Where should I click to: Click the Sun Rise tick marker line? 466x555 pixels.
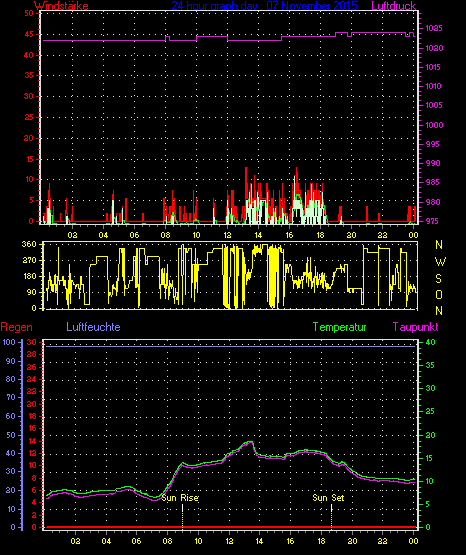click(182, 516)
